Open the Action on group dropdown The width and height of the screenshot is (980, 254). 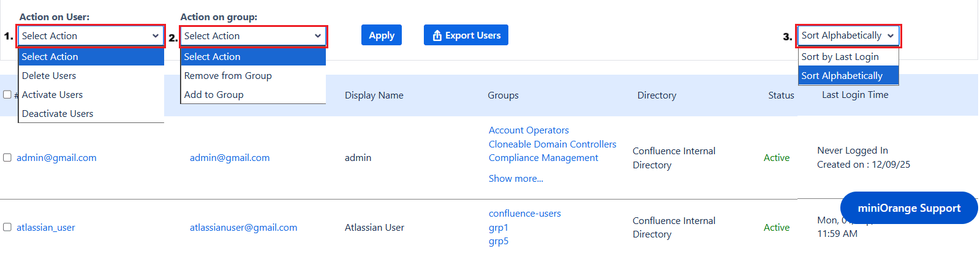click(253, 36)
